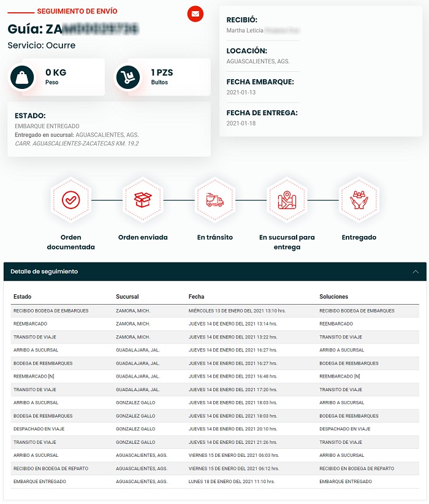
Task: Click the hand truck Bultos icon
Action: [129, 78]
